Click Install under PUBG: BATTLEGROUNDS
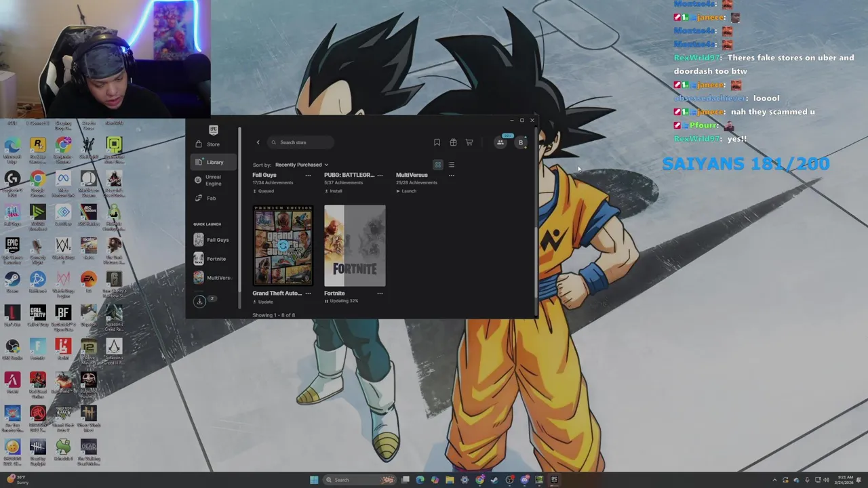The height and width of the screenshot is (488, 868). 334,191
